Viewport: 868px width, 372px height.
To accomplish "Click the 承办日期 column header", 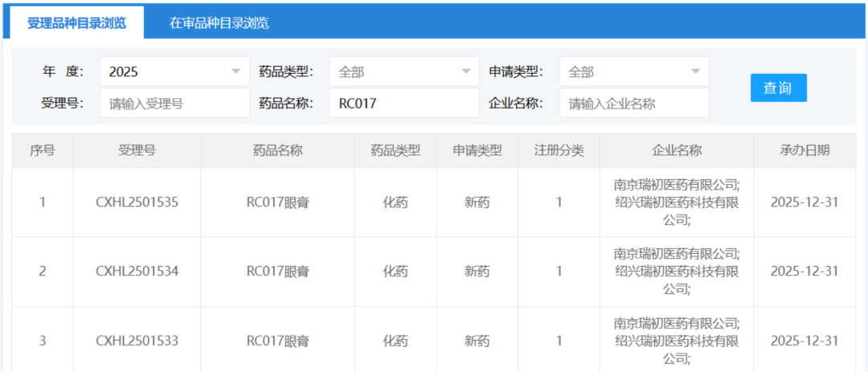I will 804,150.
